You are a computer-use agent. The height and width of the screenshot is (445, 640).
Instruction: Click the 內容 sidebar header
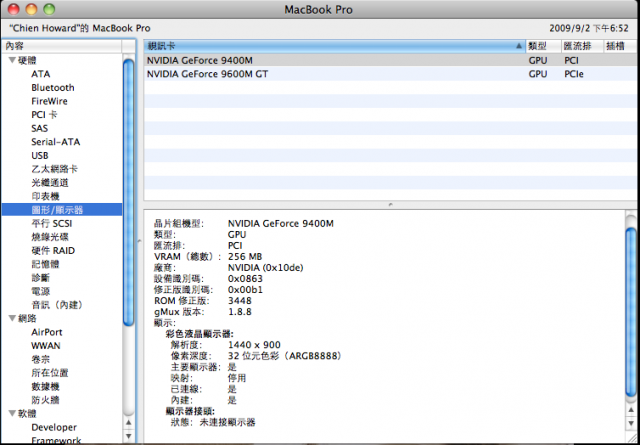pos(61,46)
